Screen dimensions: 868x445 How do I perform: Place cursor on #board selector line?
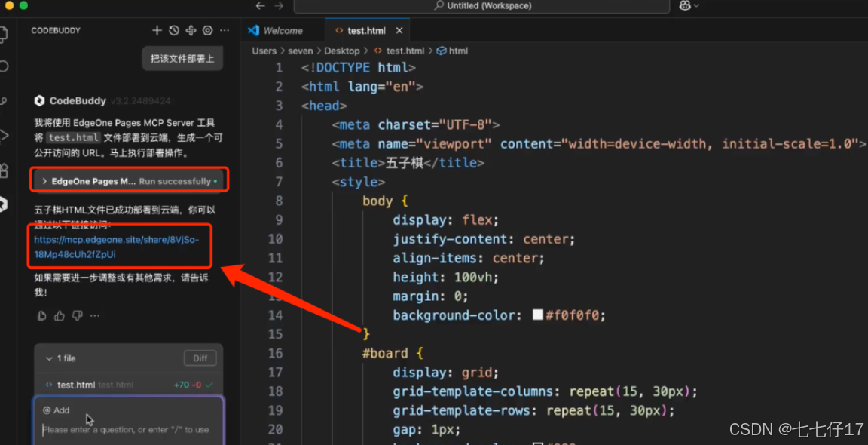[x=393, y=353]
